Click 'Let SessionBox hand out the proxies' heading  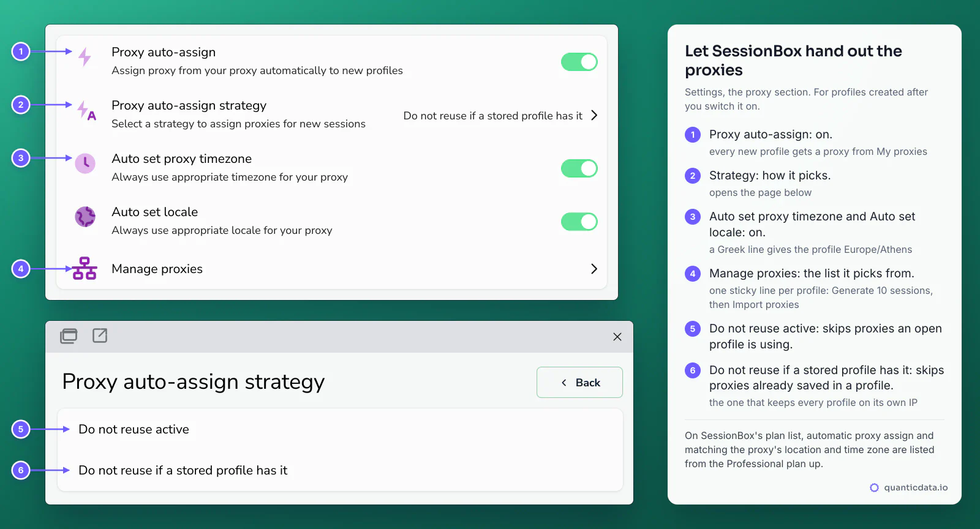793,60
